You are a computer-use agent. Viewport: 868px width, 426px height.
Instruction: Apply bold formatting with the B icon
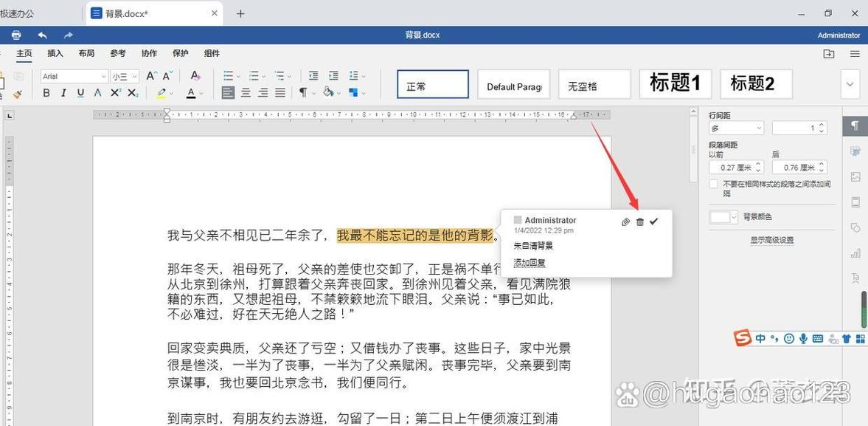pos(45,94)
